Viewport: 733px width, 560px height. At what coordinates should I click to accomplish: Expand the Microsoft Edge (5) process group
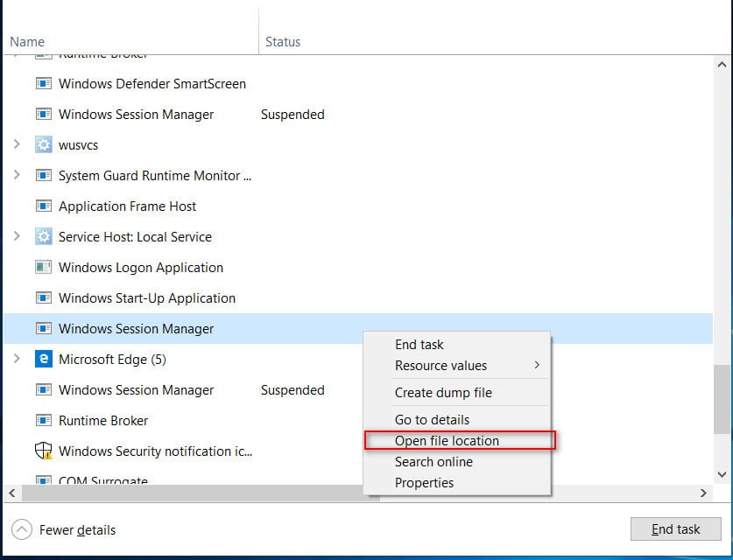coord(17,360)
